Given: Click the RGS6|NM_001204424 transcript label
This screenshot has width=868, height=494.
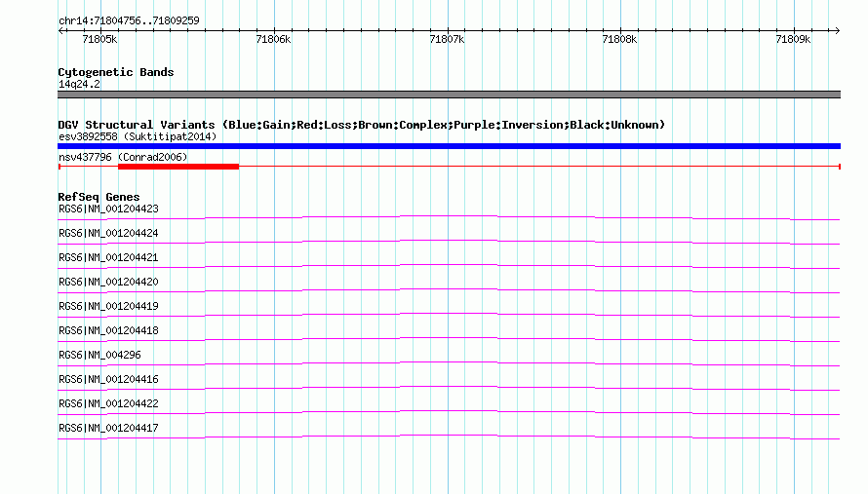Looking at the screenshot, I should coord(108,234).
